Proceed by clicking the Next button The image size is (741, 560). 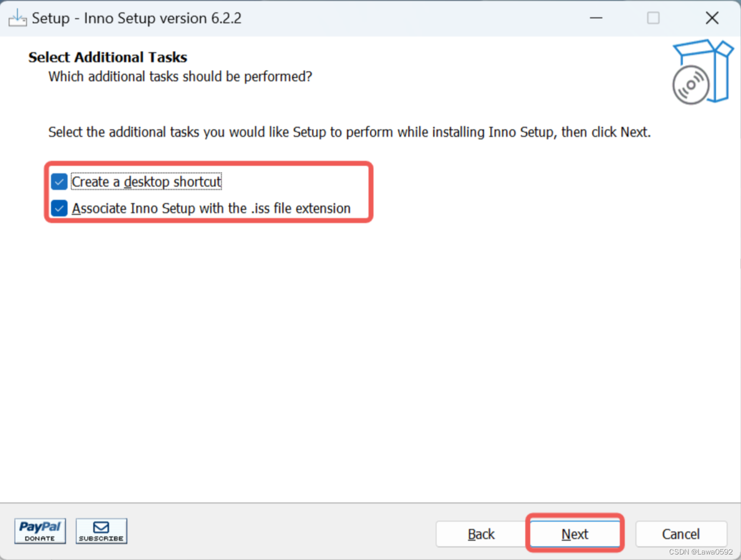(575, 534)
